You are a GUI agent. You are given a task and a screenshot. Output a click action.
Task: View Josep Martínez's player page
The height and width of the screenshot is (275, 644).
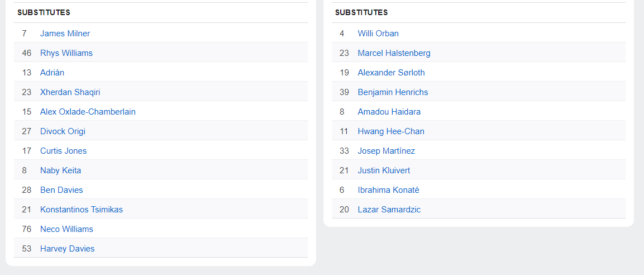pos(386,151)
